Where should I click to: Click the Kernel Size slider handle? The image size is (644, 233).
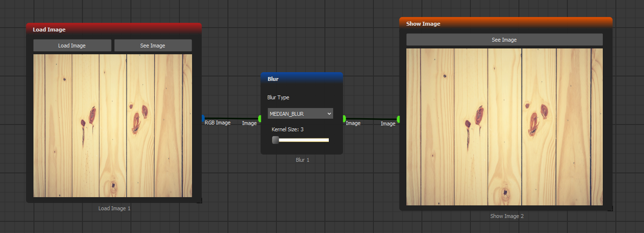point(275,140)
